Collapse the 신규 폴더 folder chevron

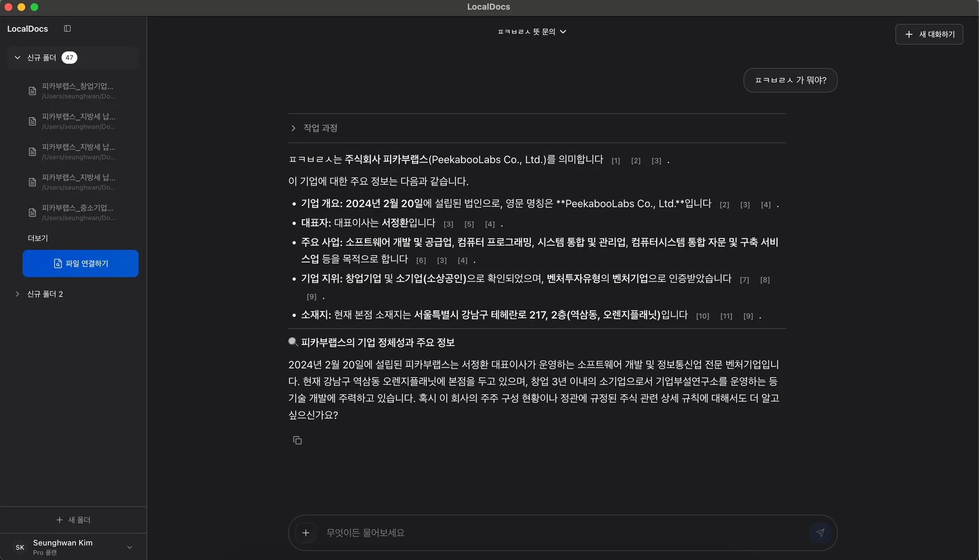click(x=17, y=58)
